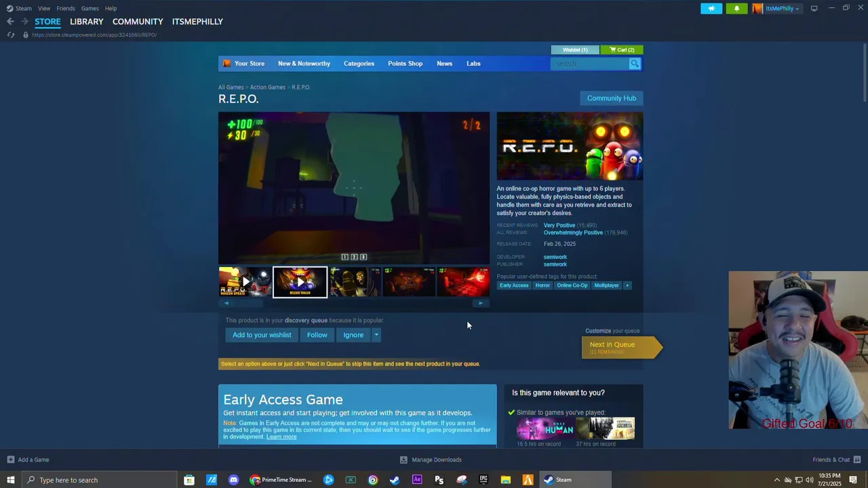Follow the R.E.P.O. game
This screenshot has height=488, width=868.
317,335
